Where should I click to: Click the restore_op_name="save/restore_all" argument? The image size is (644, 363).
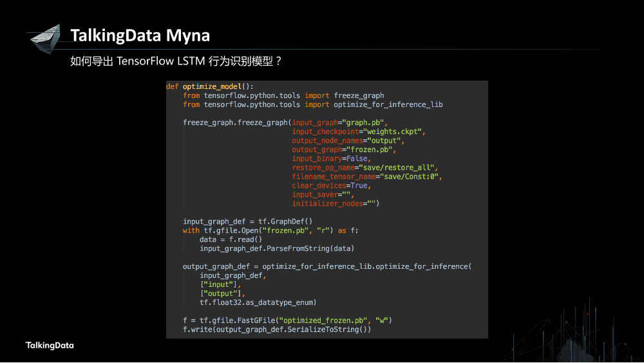coord(365,168)
